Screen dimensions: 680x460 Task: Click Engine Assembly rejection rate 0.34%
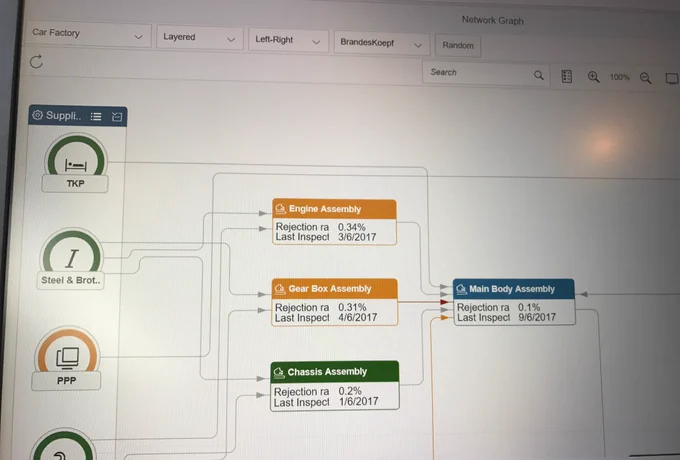pyautogui.click(x=352, y=227)
